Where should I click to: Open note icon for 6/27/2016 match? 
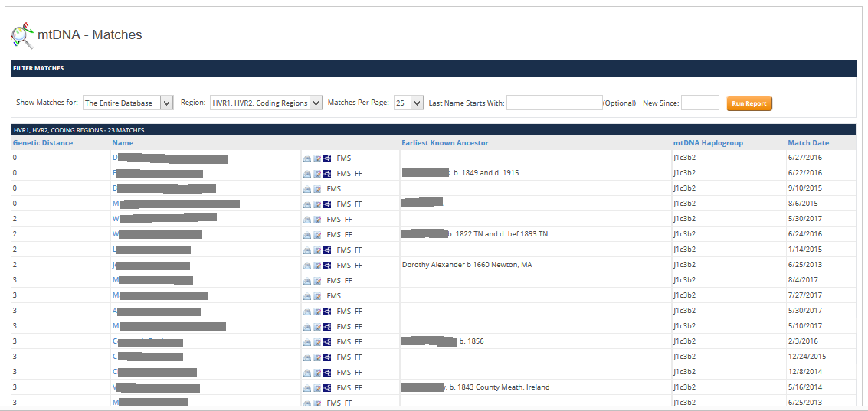pos(317,158)
